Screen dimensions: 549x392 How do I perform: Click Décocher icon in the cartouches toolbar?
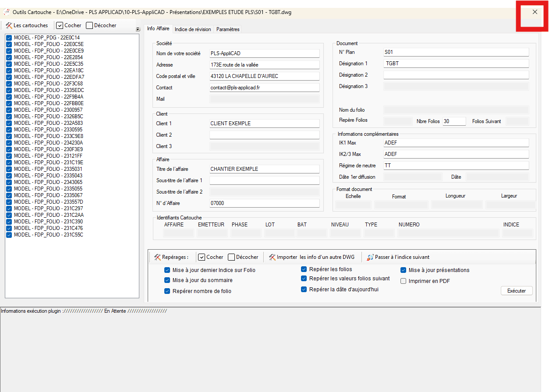(x=89, y=25)
